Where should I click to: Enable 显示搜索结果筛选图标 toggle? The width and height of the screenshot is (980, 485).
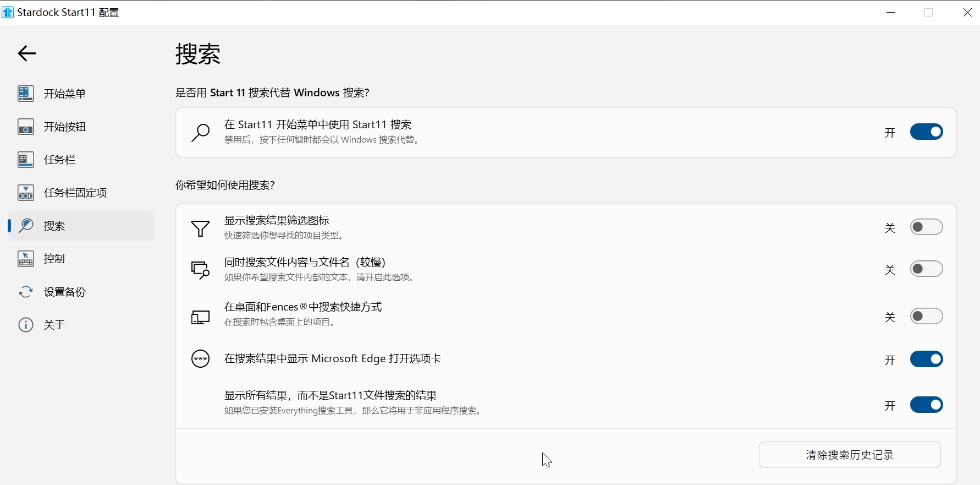tap(927, 227)
